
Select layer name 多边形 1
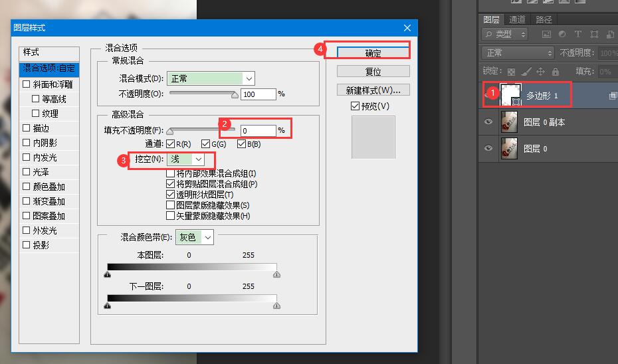[x=542, y=96]
